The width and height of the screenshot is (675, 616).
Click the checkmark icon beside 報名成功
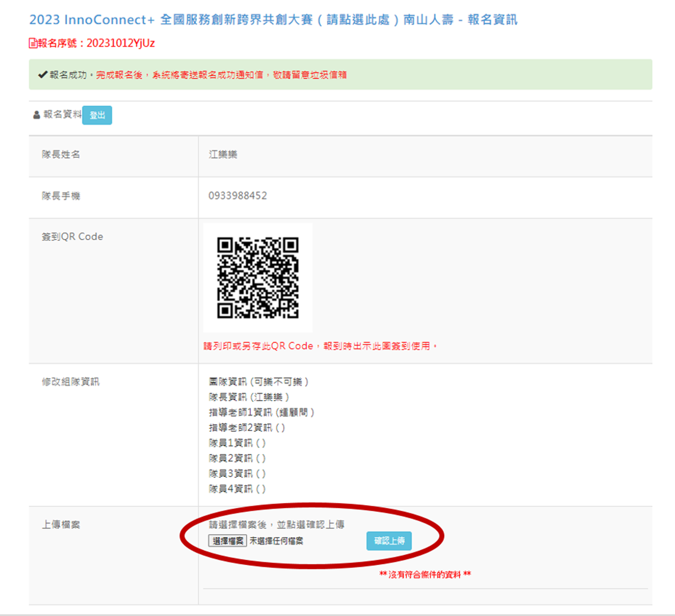pos(43,74)
